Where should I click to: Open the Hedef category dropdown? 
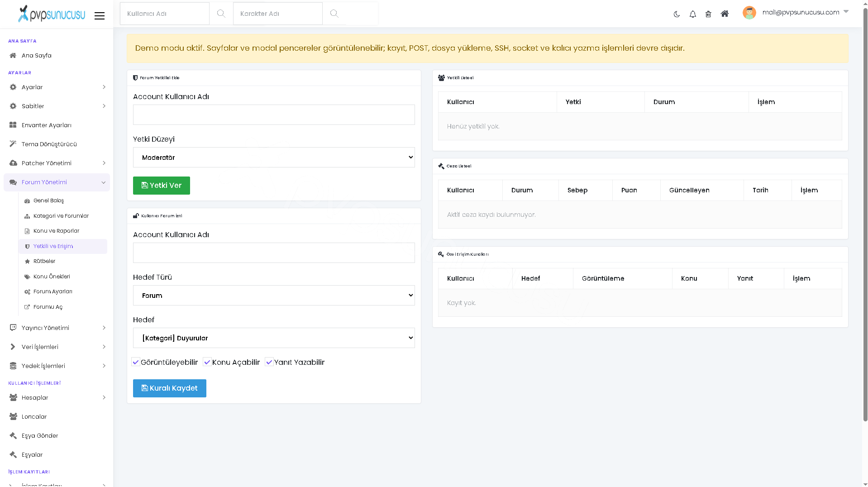(274, 338)
